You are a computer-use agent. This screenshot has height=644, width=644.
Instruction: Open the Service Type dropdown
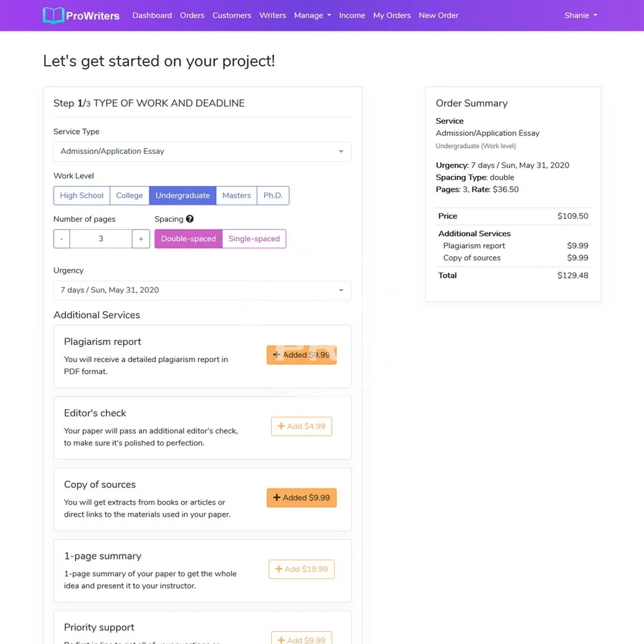(203, 152)
